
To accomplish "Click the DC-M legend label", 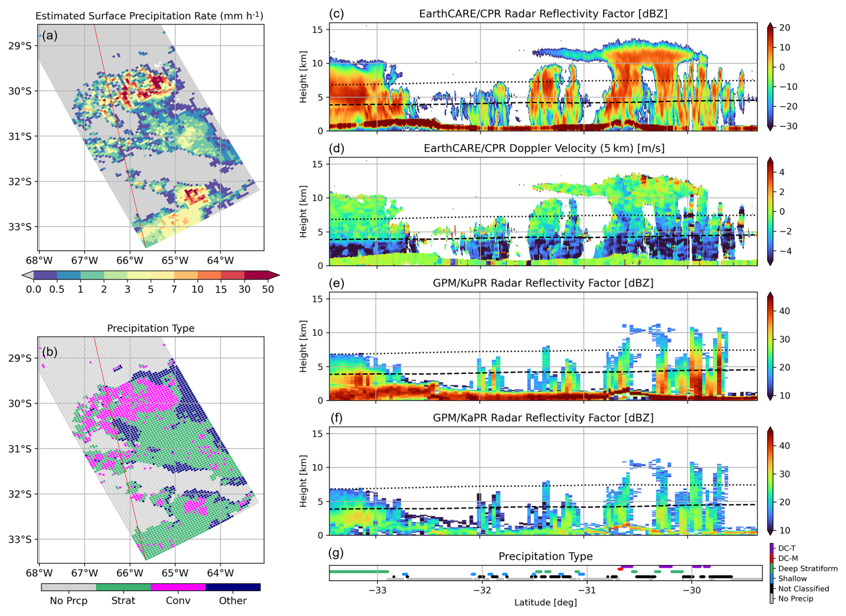I will pyautogui.click(x=788, y=558).
